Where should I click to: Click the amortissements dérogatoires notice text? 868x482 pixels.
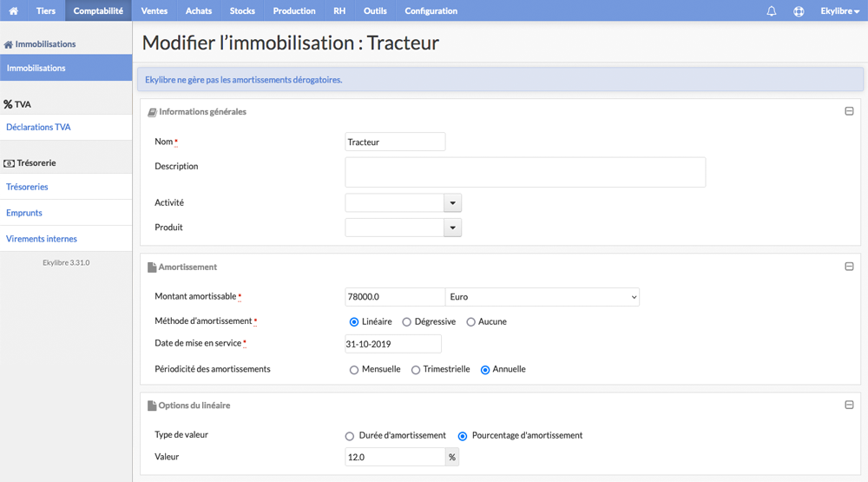click(x=244, y=80)
